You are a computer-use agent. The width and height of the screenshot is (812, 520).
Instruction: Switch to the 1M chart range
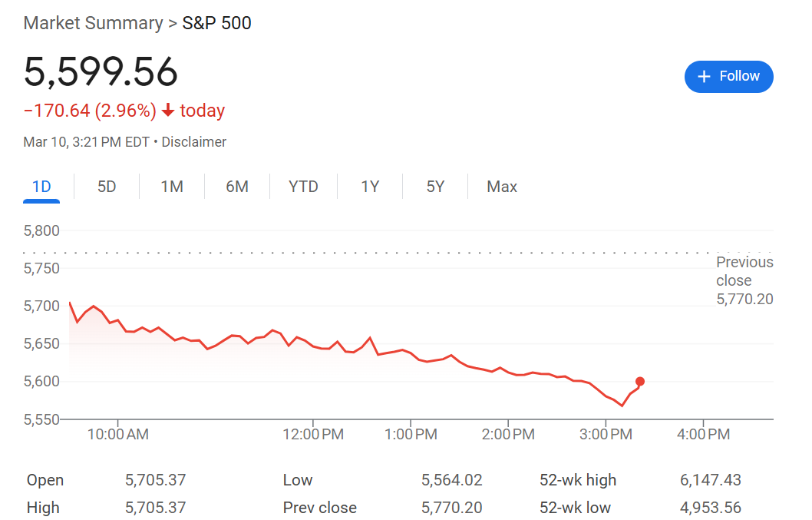click(x=172, y=187)
